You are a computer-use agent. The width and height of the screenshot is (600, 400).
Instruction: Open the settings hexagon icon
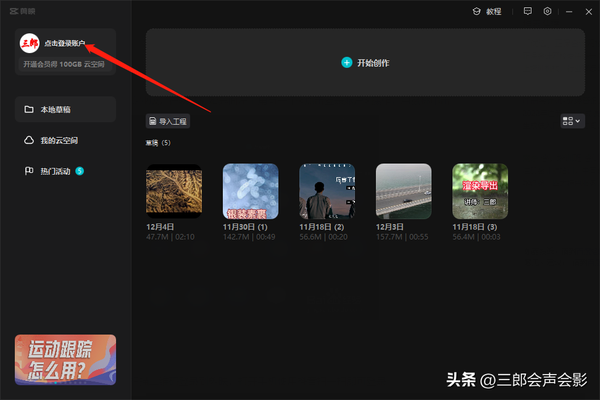(548, 11)
